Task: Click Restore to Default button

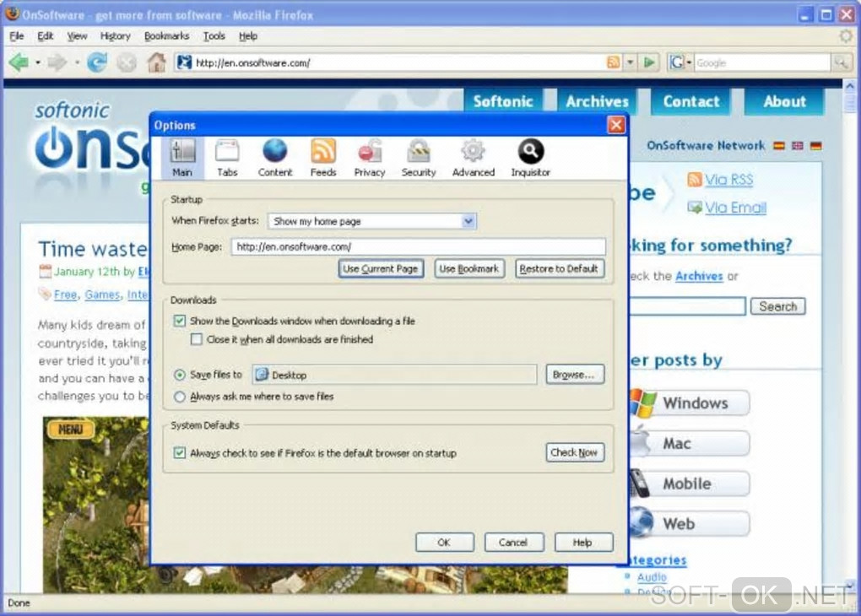Action: (559, 268)
